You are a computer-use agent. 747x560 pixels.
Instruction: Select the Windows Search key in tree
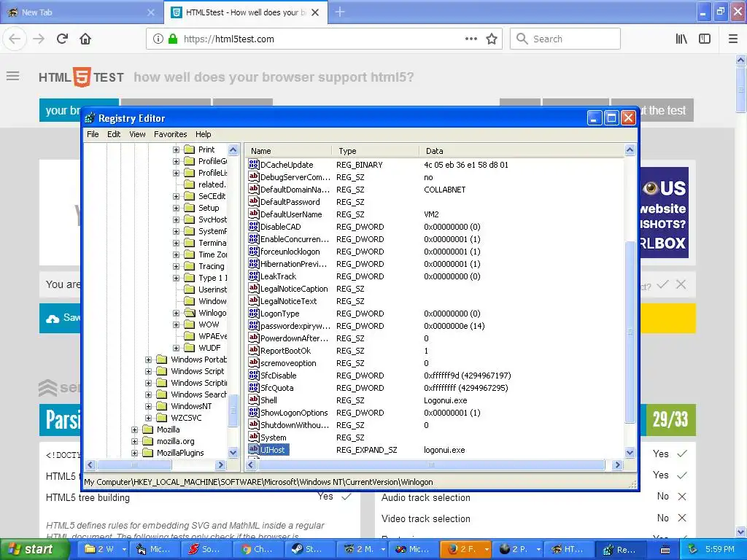tap(198, 394)
